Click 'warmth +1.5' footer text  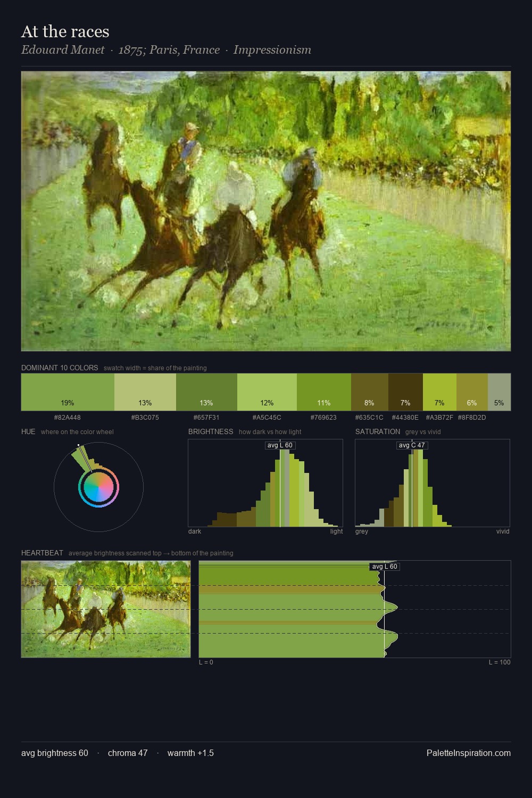[x=190, y=753]
